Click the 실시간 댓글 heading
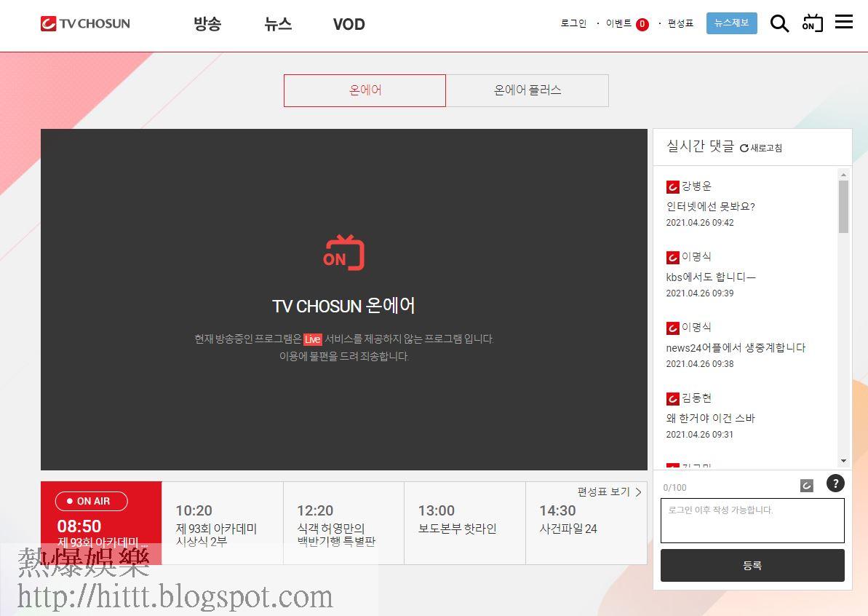Image resolution: width=868 pixels, height=616 pixels. (x=700, y=146)
